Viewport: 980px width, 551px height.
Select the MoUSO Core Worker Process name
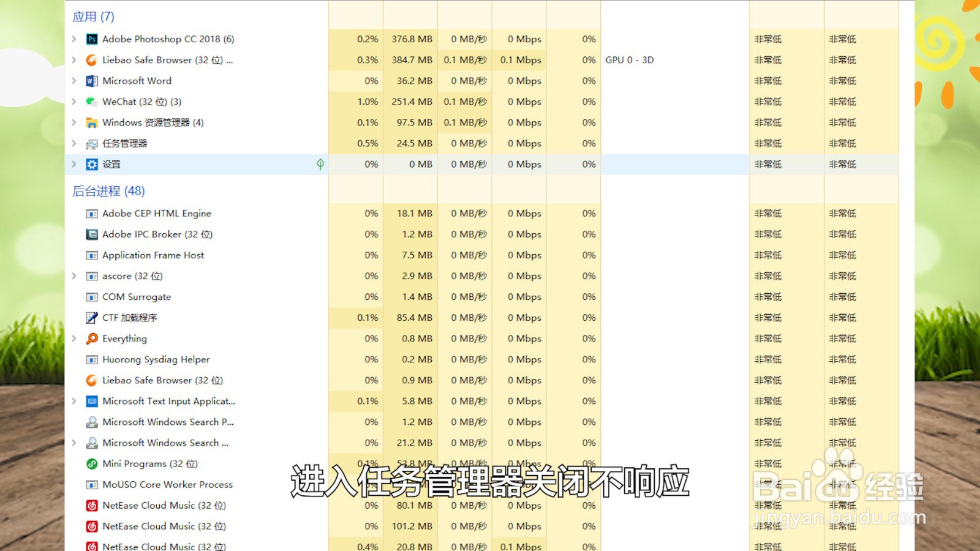point(168,485)
